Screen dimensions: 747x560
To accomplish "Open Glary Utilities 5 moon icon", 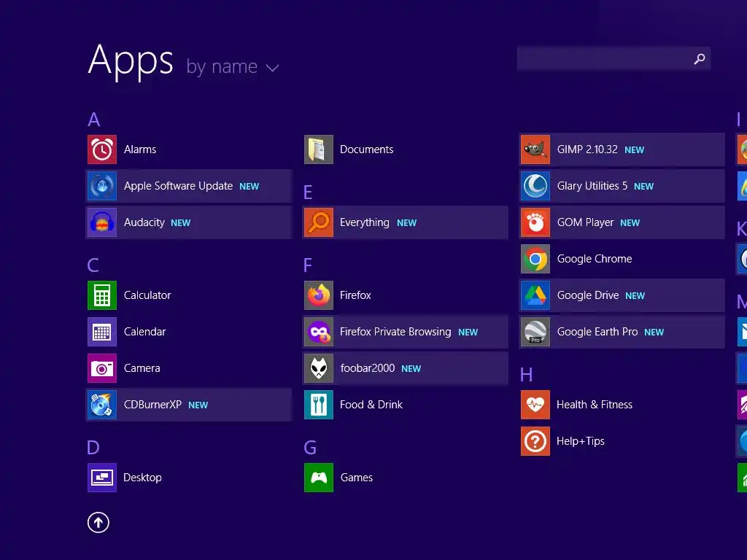I will 535,186.
